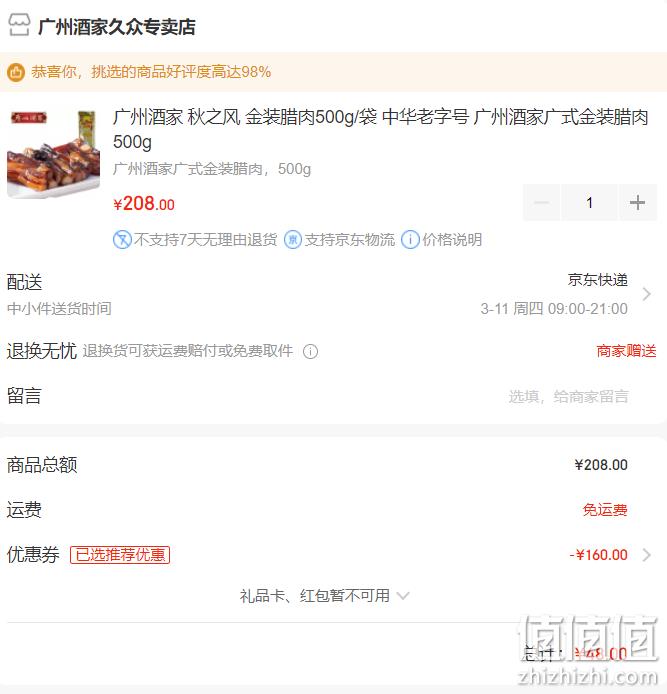
Task: Select delivery time 3-11 周四 09:00-21:00
Action: click(554, 308)
